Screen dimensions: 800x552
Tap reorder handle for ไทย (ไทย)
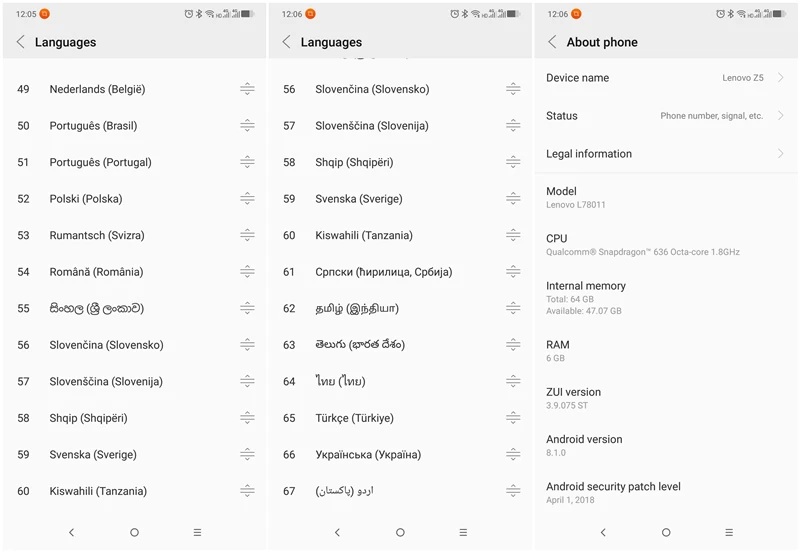point(513,381)
